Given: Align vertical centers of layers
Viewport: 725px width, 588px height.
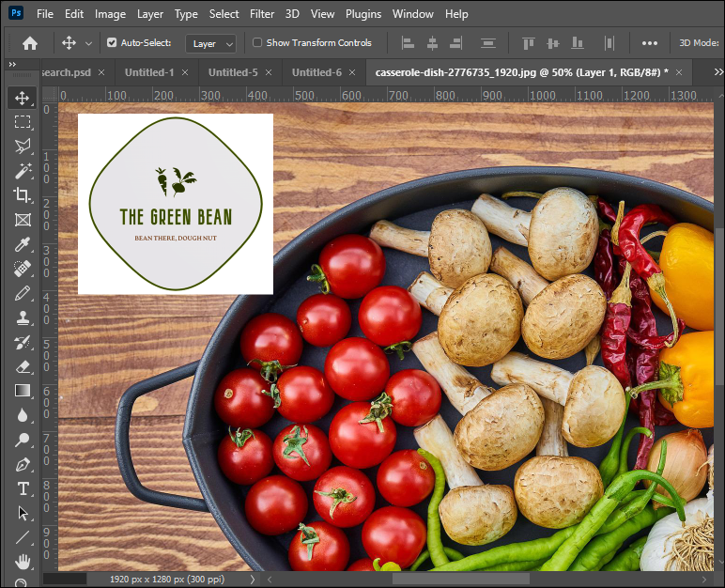Looking at the screenshot, I should click(x=552, y=43).
